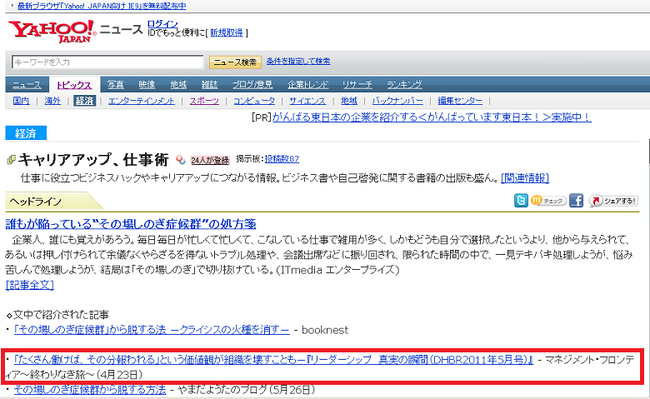This screenshot has width=650, height=399.
Task: Click the Yahoo! JAPAN logo
Action: point(52,31)
